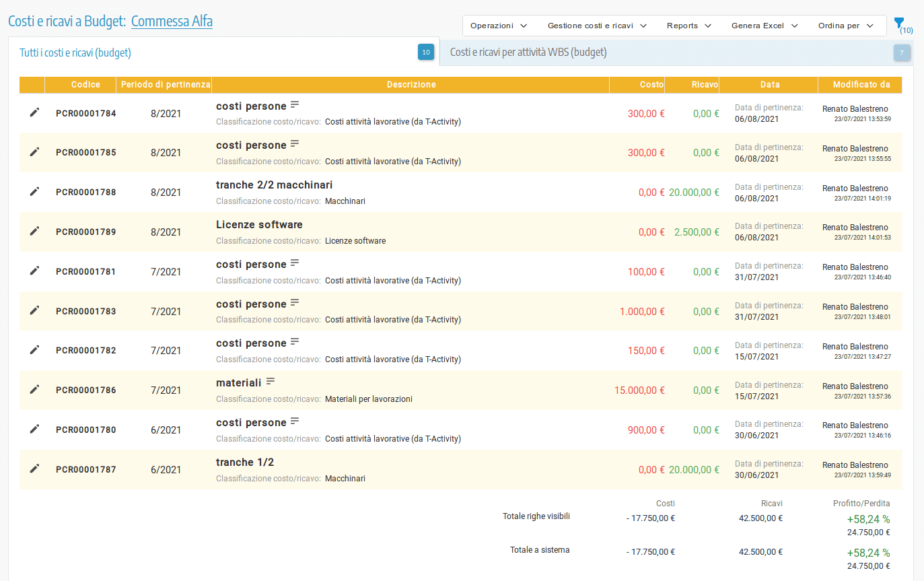Click cost value 1.000,00 €
The height and width of the screenshot is (581, 924).
coord(642,312)
